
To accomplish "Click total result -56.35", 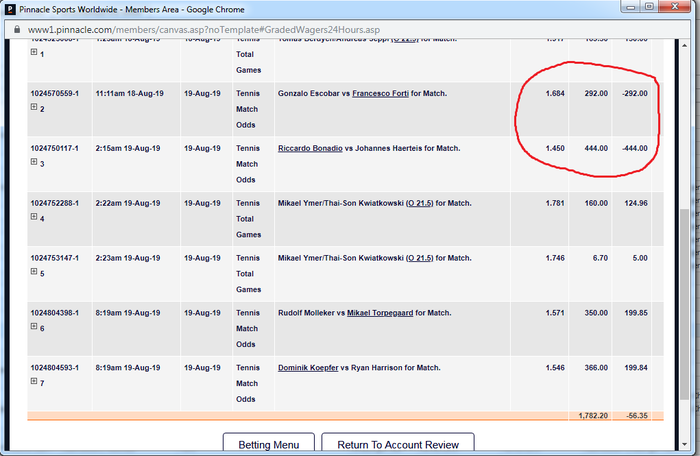I will (x=637, y=416).
